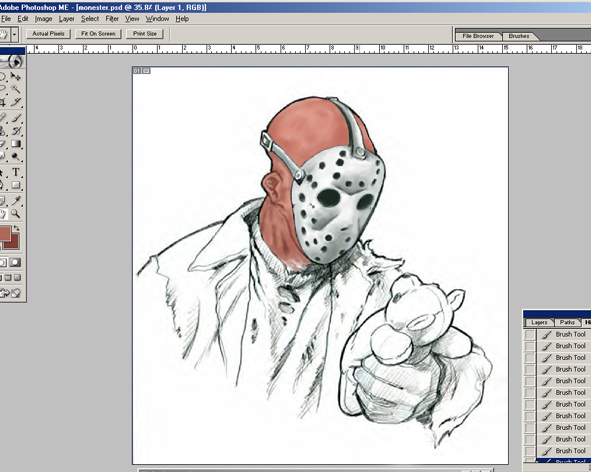The width and height of the screenshot is (591, 472).
Task: Switch to the File Browser tab
Action: [478, 36]
